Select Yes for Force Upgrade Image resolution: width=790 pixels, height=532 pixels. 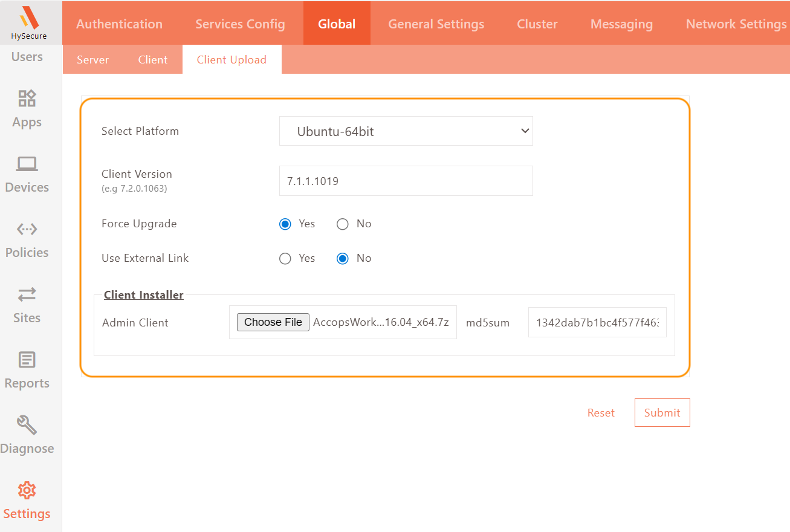click(285, 224)
